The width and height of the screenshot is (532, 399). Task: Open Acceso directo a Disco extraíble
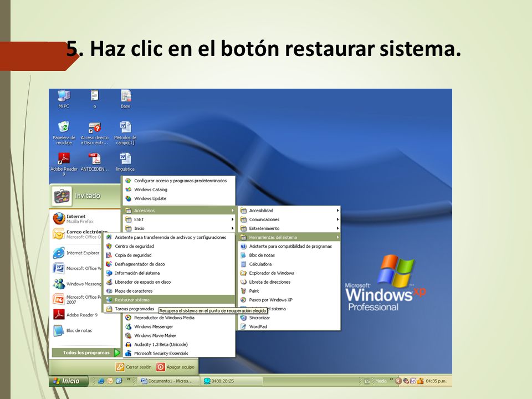point(94,132)
